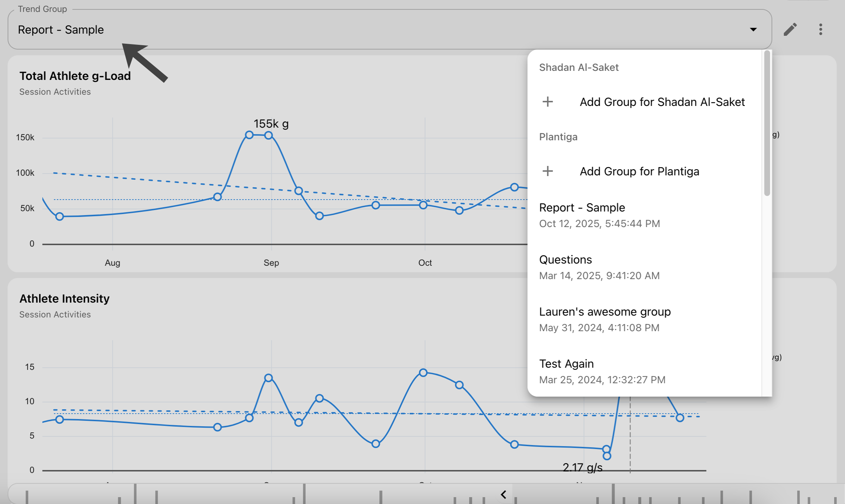This screenshot has width=845, height=504.
Task: Click the dropdown list scrollbar thumb
Action: [767, 123]
